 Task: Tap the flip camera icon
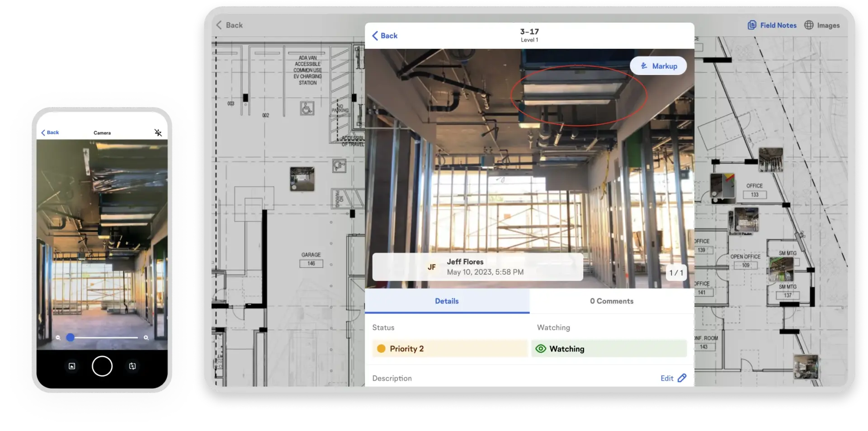click(x=132, y=366)
